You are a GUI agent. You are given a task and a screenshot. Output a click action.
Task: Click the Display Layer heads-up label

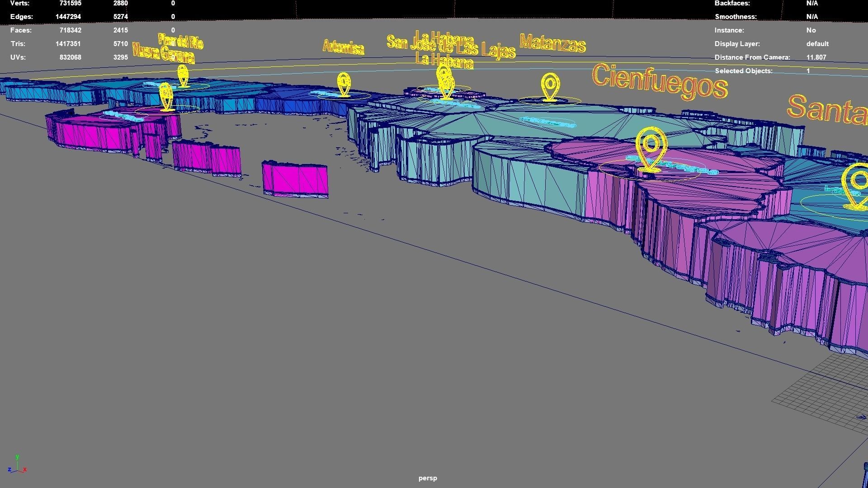click(737, 44)
